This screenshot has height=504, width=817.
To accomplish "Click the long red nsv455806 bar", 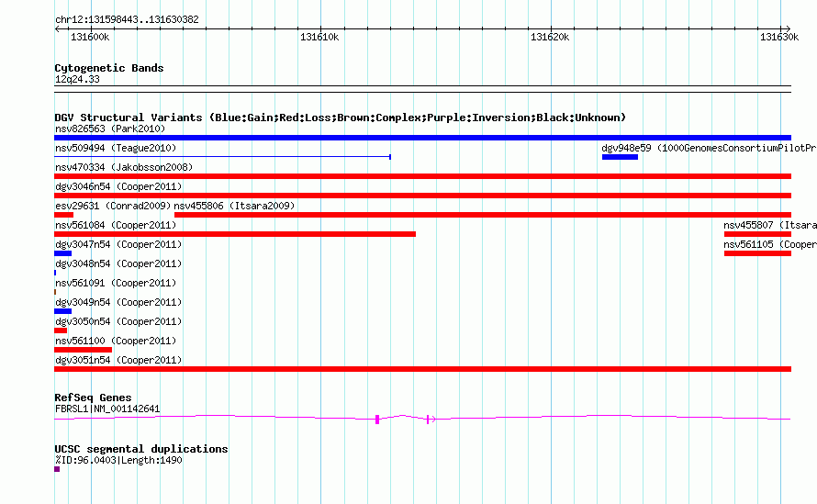I will 483,215.
